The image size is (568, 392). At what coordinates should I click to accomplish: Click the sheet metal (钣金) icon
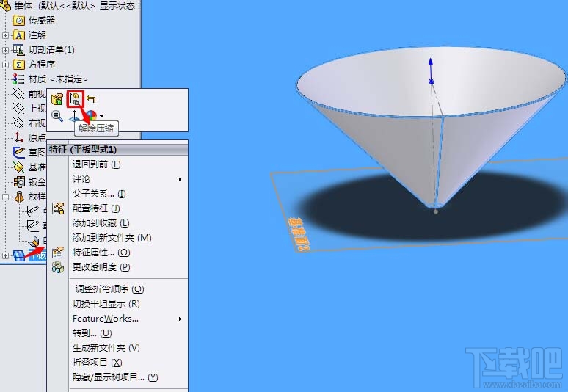click(19, 181)
